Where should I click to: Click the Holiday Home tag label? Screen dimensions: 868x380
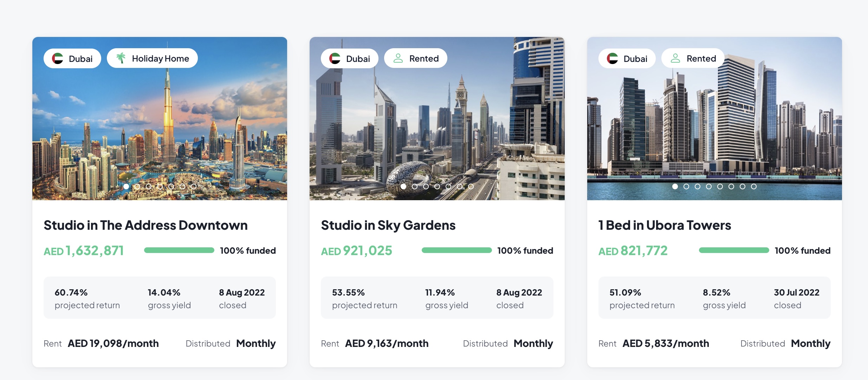pyautogui.click(x=160, y=58)
